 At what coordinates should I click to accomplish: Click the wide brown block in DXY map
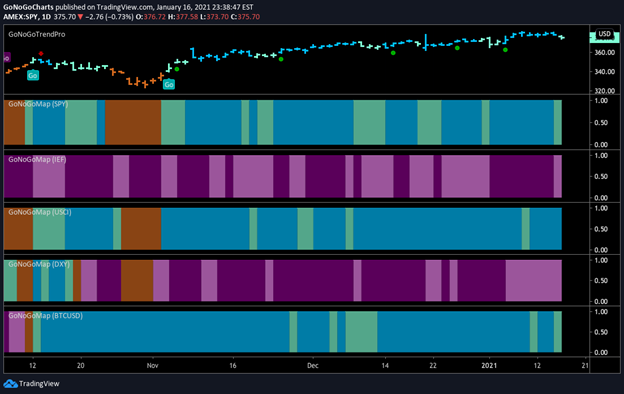(x=137, y=281)
